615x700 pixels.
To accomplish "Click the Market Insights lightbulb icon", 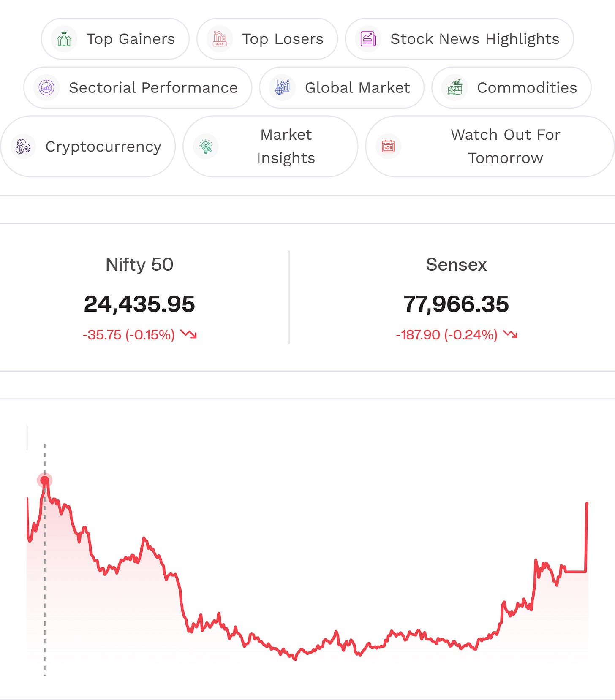I will (206, 147).
